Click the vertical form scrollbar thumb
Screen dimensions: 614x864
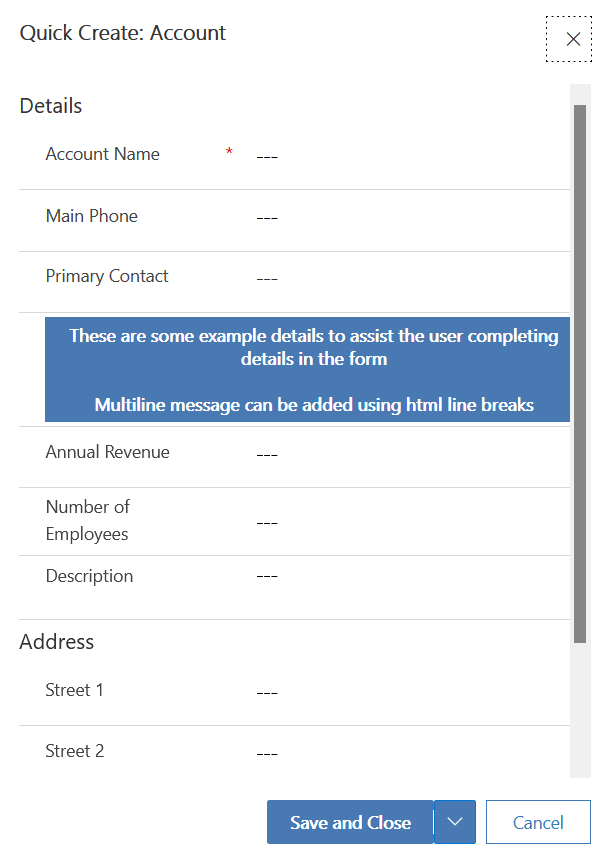[580, 370]
